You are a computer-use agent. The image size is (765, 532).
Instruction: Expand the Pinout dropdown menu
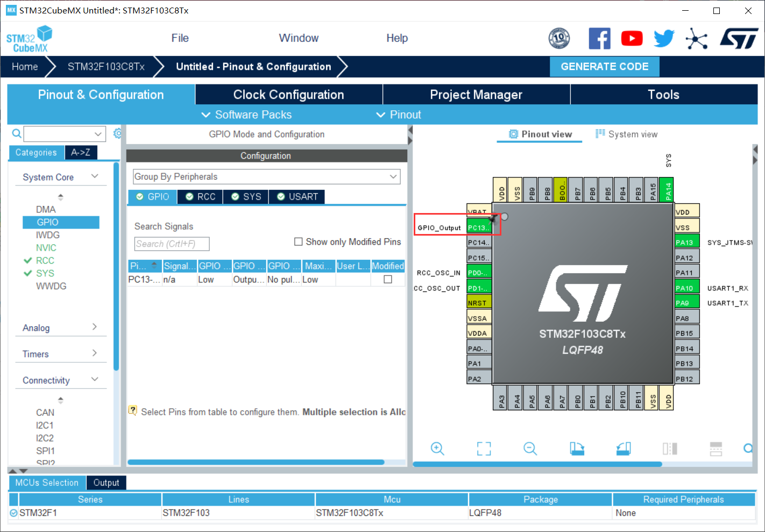pos(399,115)
